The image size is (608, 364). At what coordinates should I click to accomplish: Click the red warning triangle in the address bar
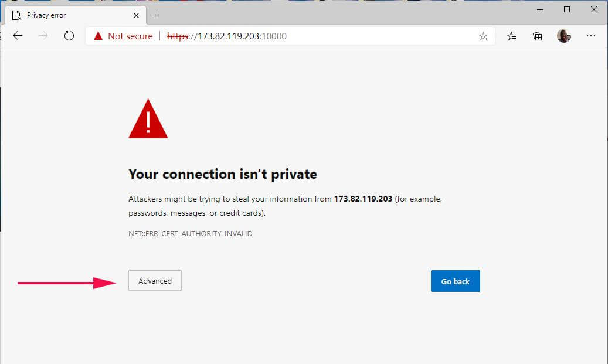point(98,36)
